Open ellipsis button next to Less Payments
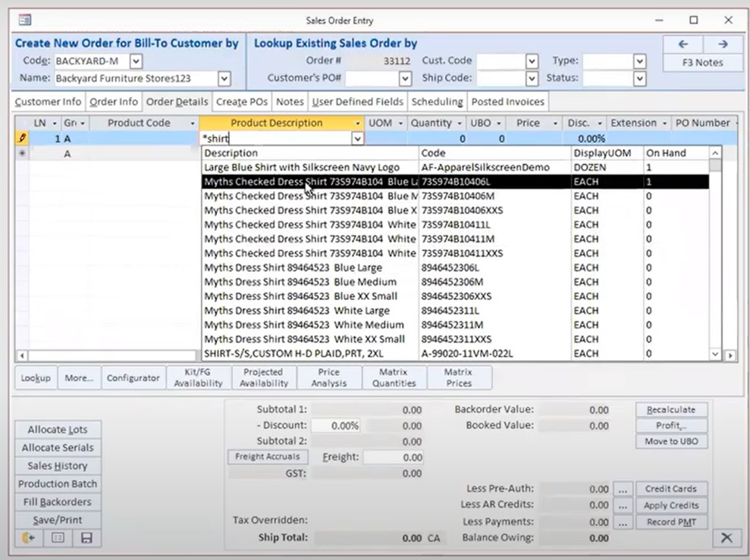750x560 pixels. (622, 522)
